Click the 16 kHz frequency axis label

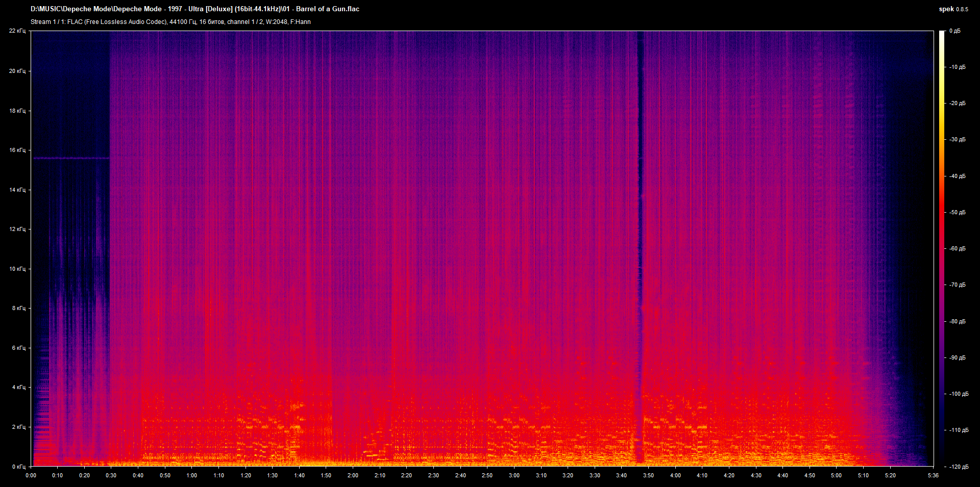(x=17, y=150)
